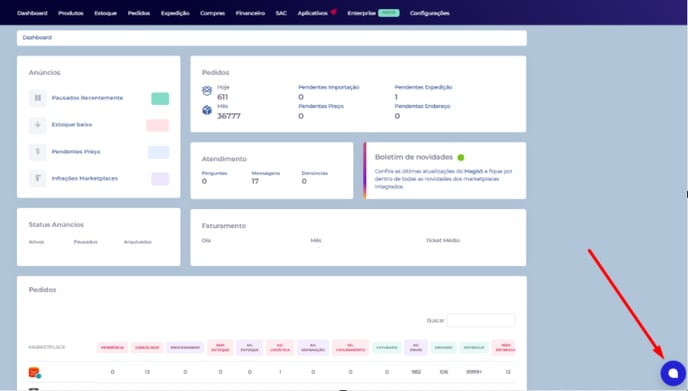Click the Pendentes Expedição value 1
The width and height of the screenshot is (688, 391).
[x=396, y=97]
